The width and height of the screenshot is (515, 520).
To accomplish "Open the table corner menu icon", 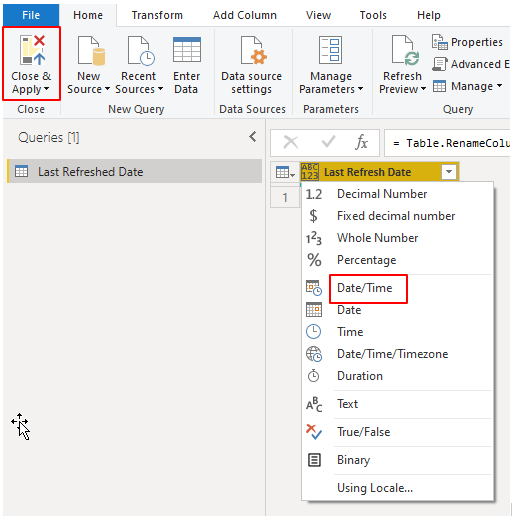I will tap(285, 172).
